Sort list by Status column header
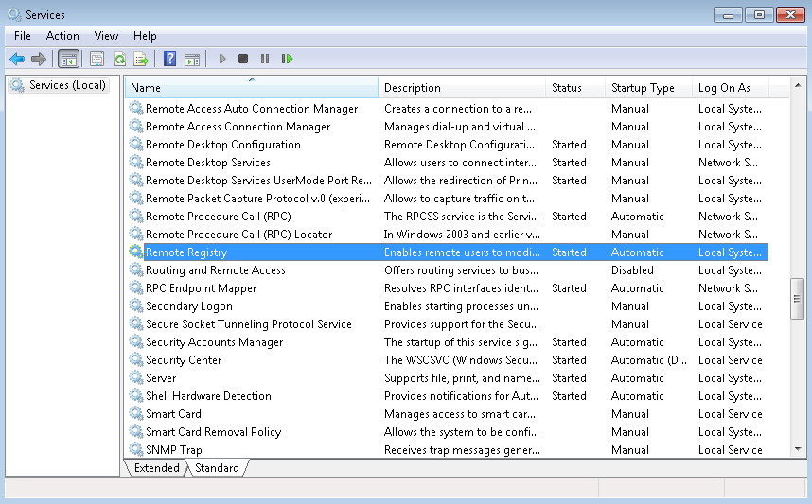 [567, 88]
